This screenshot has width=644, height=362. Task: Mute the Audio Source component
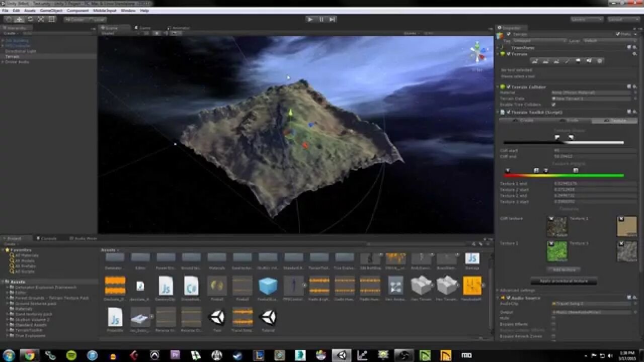click(x=553, y=317)
